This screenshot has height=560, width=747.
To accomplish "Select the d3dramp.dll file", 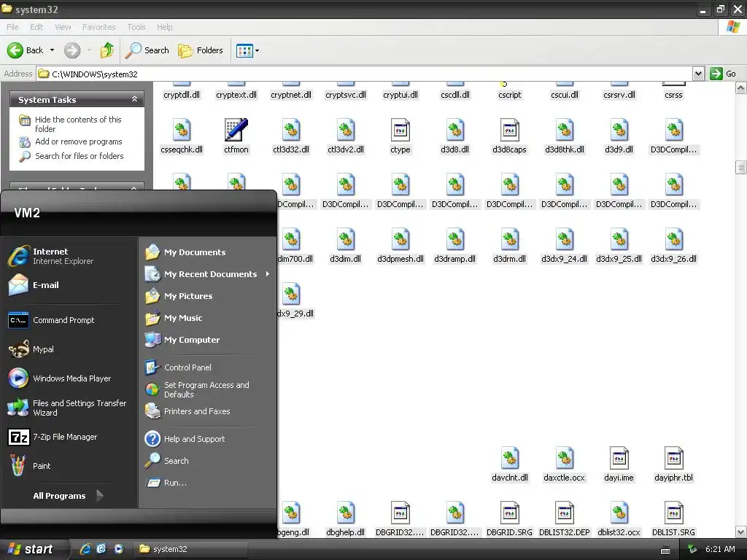I will (455, 246).
